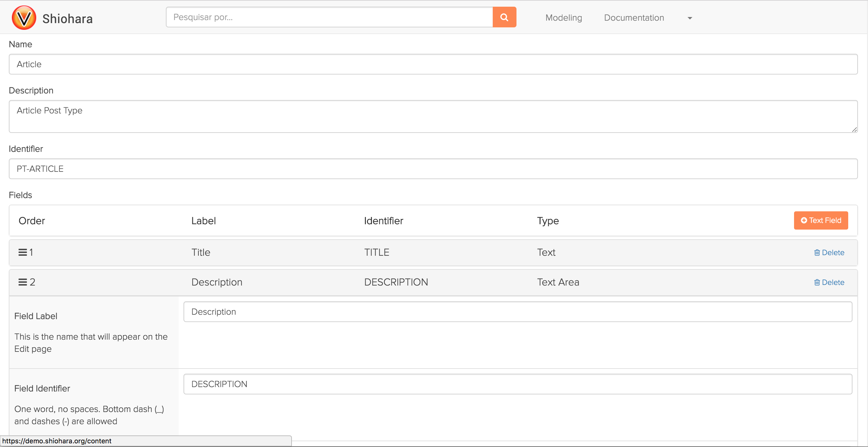Open the Modeling menu
The height and width of the screenshot is (447, 868).
point(563,18)
